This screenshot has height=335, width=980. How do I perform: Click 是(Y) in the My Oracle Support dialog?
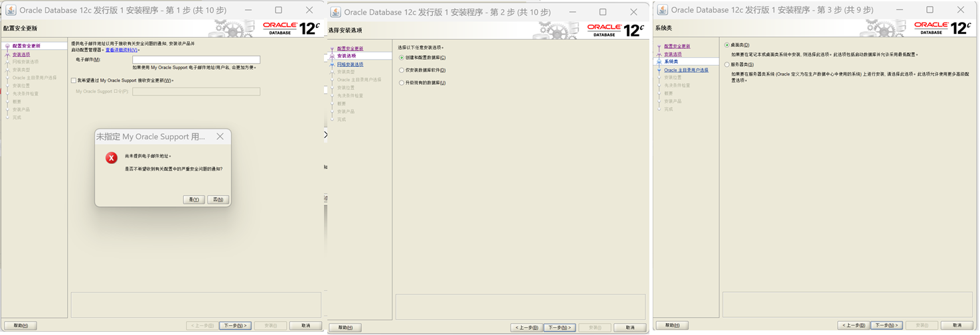tap(194, 200)
